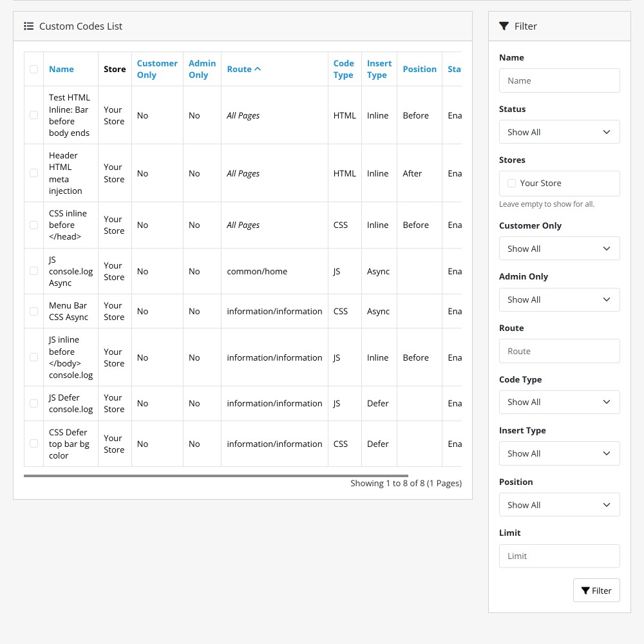Check the JS console.log Async row
This screenshot has height=644, width=644.
coord(33,271)
